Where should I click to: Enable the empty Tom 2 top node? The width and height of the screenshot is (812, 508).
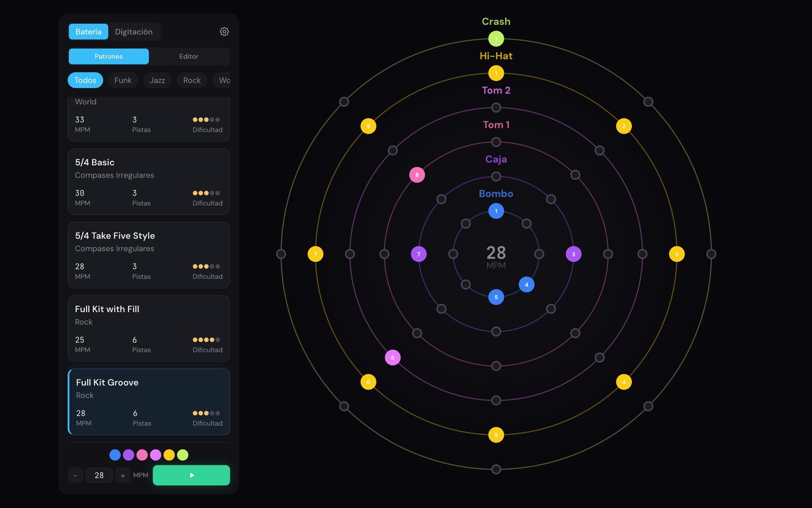[496, 108]
